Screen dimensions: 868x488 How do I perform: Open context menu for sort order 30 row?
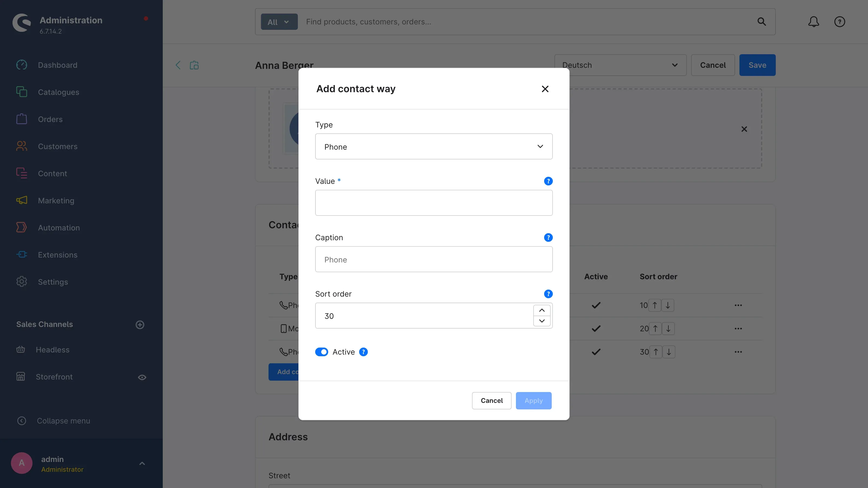click(x=738, y=352)
